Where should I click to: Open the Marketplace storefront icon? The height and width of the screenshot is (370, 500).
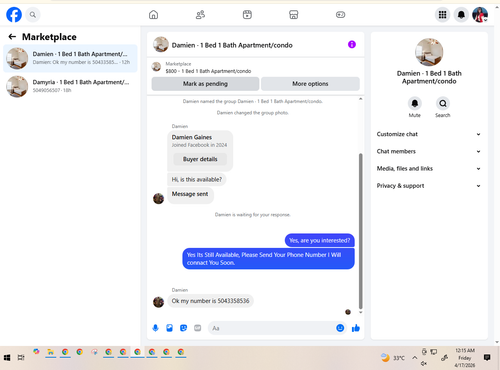[293, 15]
